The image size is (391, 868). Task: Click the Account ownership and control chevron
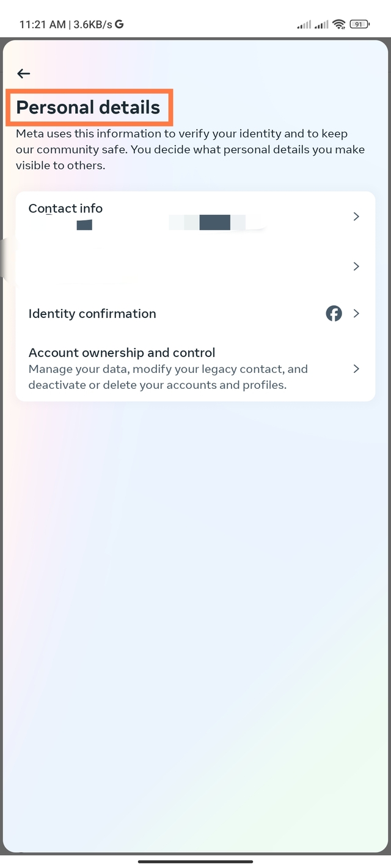pyautogui.click(x=356, y=369)
